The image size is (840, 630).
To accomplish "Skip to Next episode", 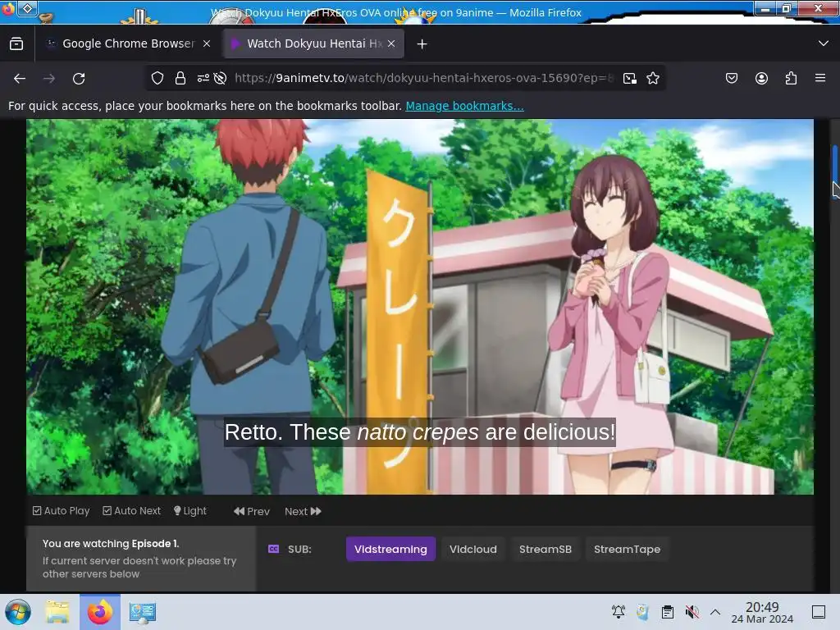I will pos(303,512).
